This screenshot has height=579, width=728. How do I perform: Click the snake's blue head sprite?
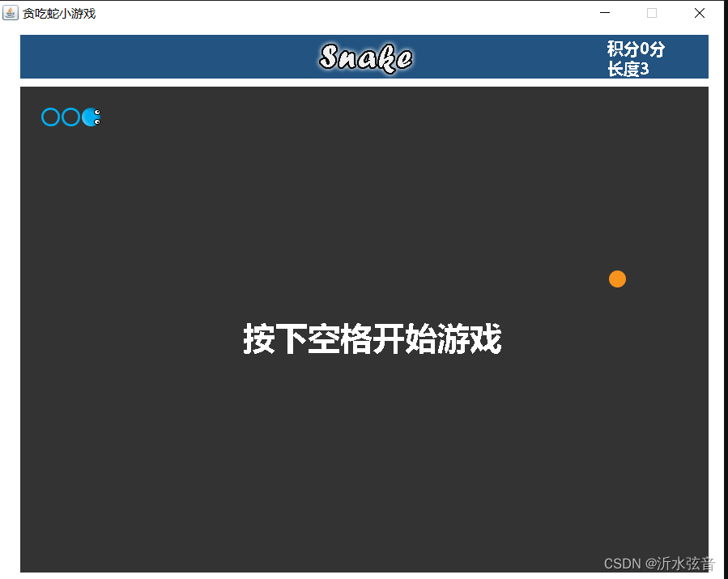pos(91,117)
